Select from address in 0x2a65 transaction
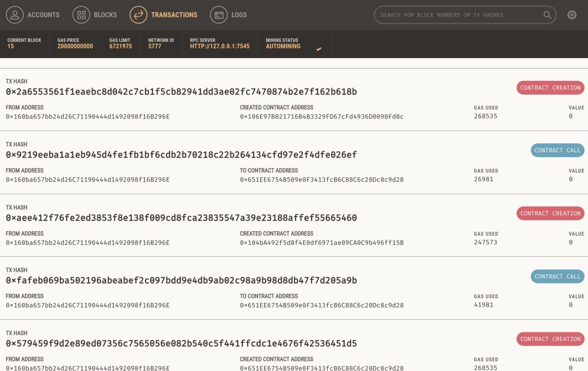The height and width of the screenshot is (371, 588). click(88, 116)
